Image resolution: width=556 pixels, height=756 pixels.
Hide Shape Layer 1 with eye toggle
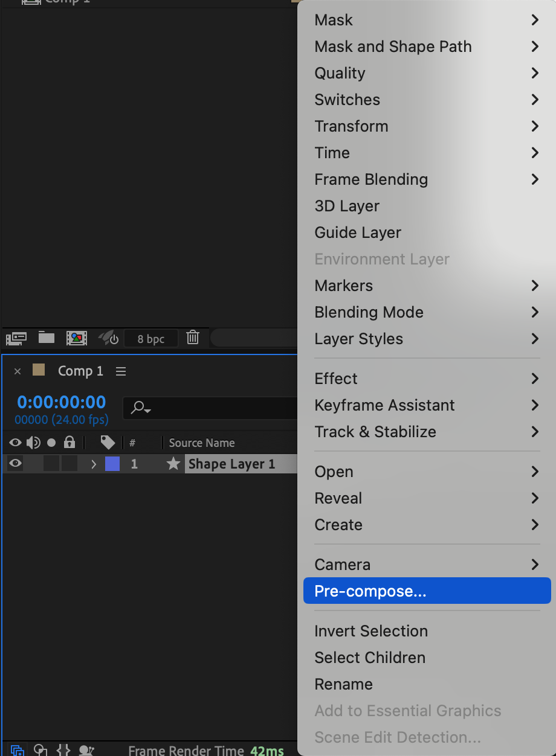pos(15,464)
